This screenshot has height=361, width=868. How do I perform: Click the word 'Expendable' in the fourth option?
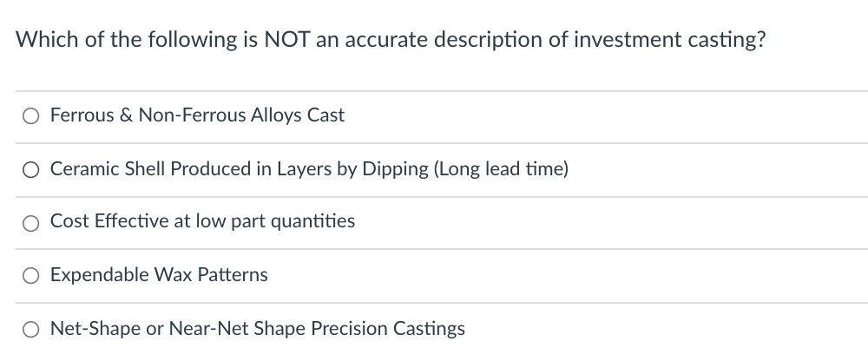100,275
